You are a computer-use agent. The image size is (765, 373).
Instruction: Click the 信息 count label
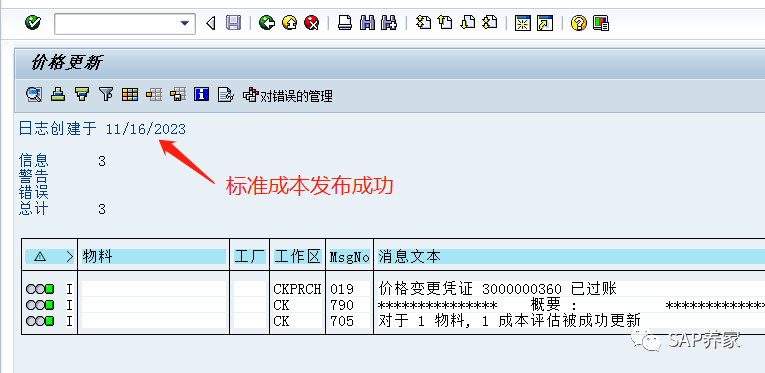(34, 160)
